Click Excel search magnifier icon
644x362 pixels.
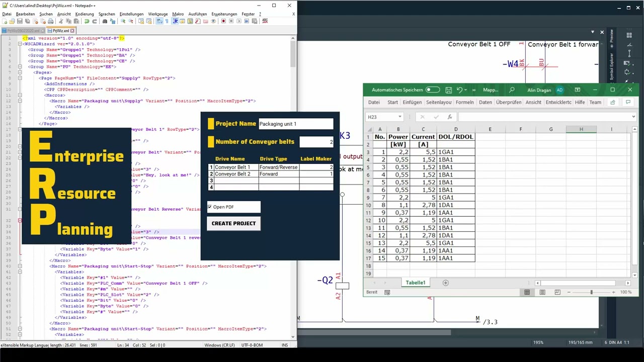pos(512,90)
